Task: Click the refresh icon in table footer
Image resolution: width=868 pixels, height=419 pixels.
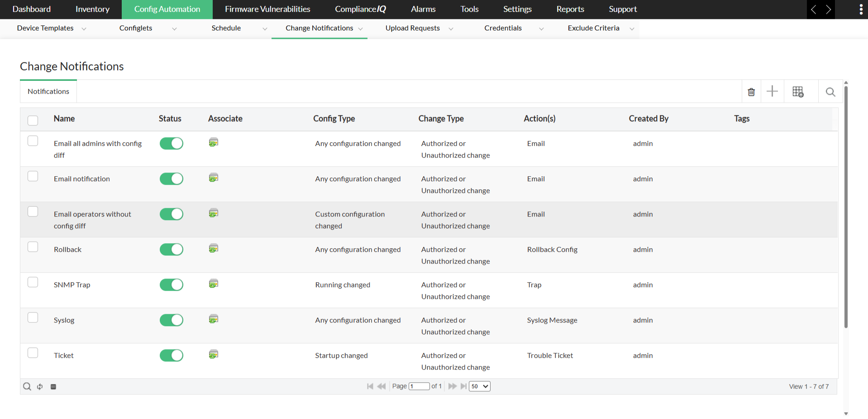Action: (40, 386)
